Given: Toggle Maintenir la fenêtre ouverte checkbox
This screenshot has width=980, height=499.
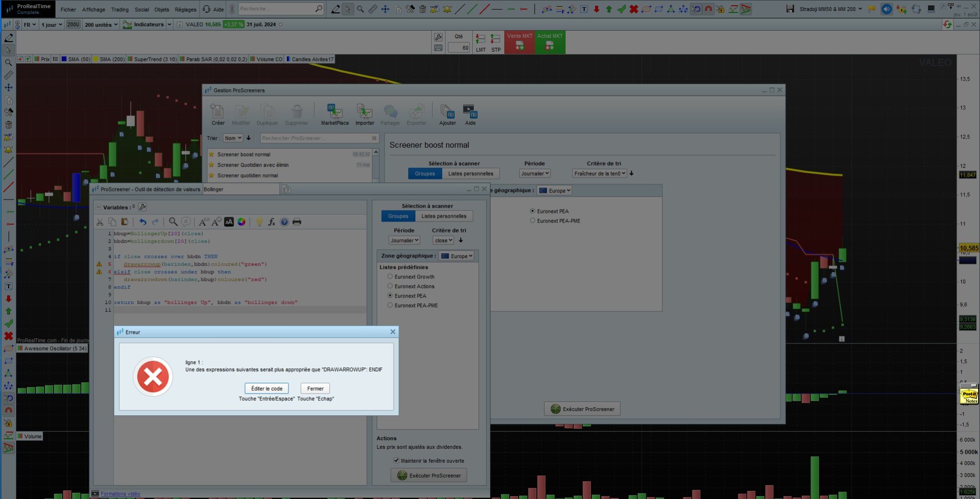Looking at the screenshot, I should (396, 460).
